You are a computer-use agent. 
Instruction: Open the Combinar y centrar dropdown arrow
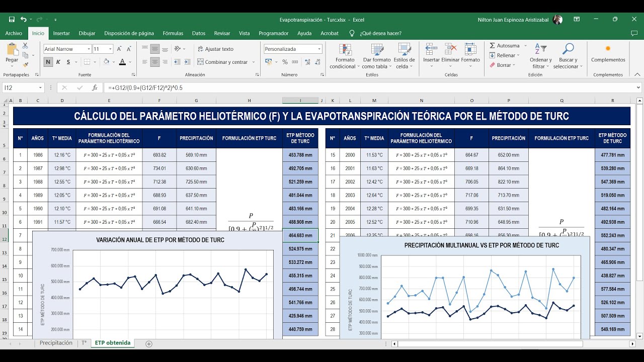254,62
